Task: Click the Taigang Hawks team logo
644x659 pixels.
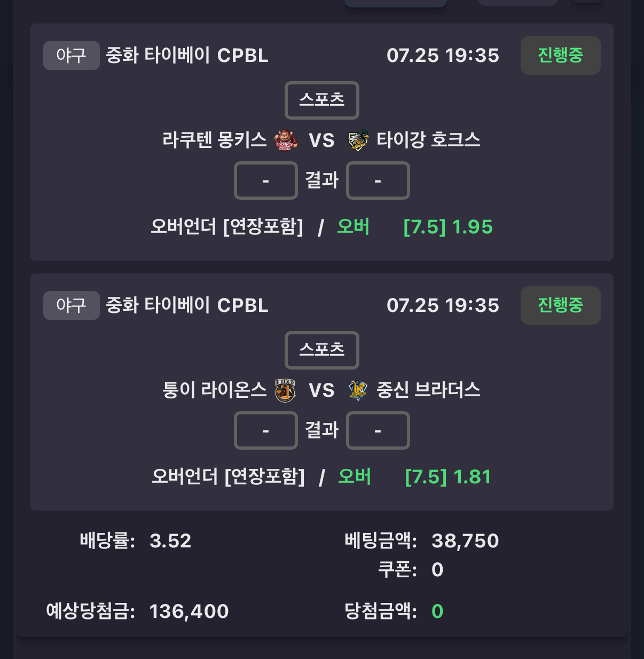Action: pyautogui.click(x=358, y=140)
